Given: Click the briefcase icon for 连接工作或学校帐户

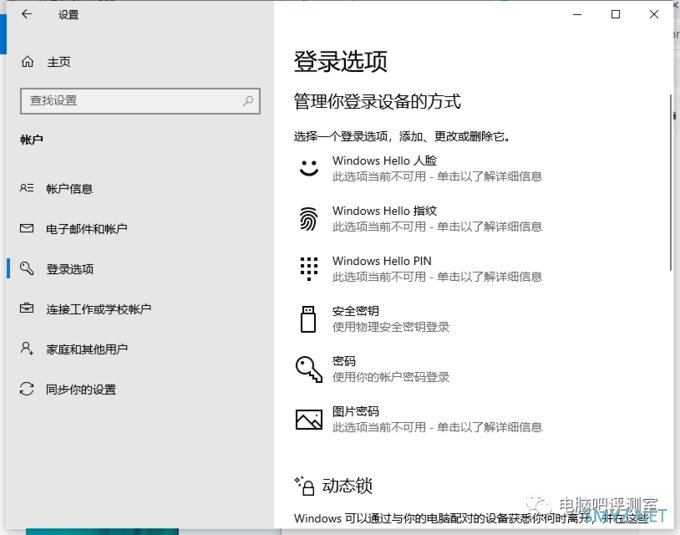Looking at the screenshot, I should (x=27, y=308).
